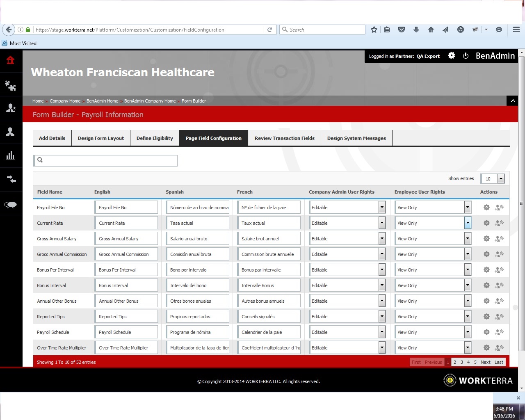Open Company Admin rights dropdown for Gross Annual Salary
Viewport: 525px width, 420px height.
coord(347,239)
